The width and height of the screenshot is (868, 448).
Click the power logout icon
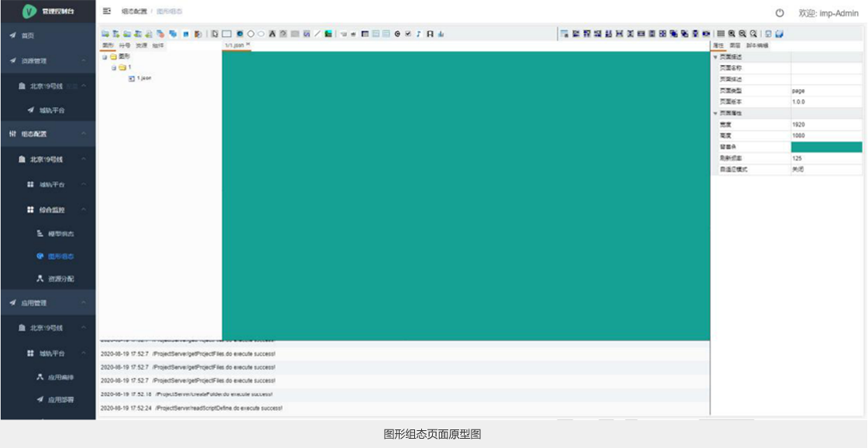tap(780, 13)
